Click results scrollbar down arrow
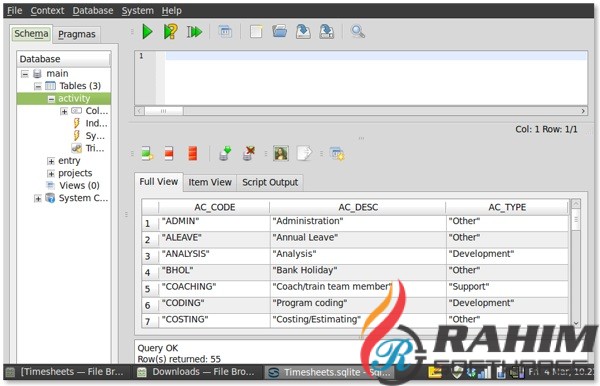 pyautogui.click(x=576, y=323)
